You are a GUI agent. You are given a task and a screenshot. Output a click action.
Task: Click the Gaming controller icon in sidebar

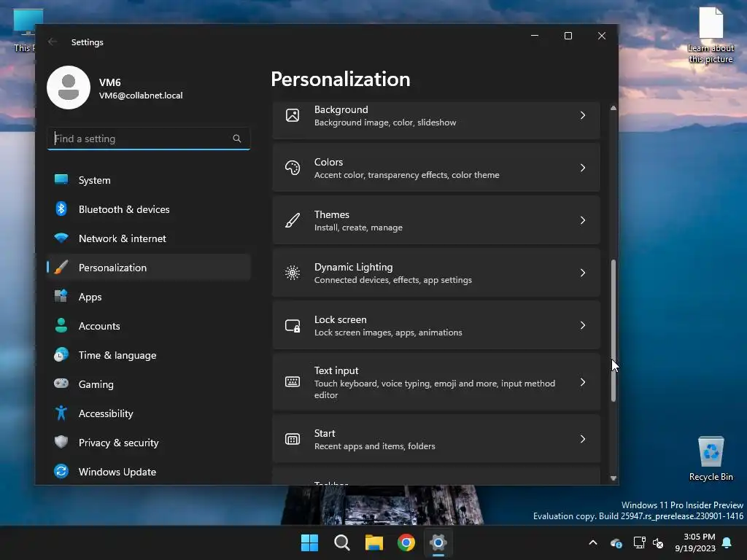point(61,384)
